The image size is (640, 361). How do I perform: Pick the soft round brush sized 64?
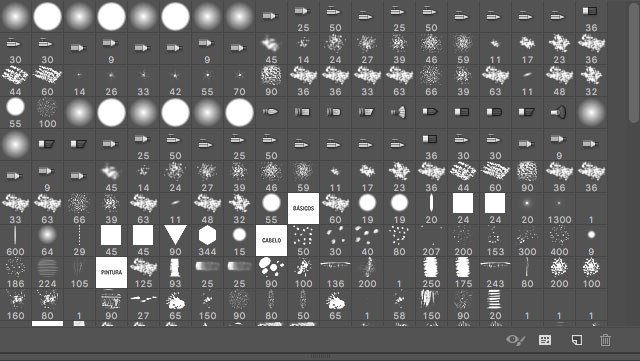(x=47, y=240)
